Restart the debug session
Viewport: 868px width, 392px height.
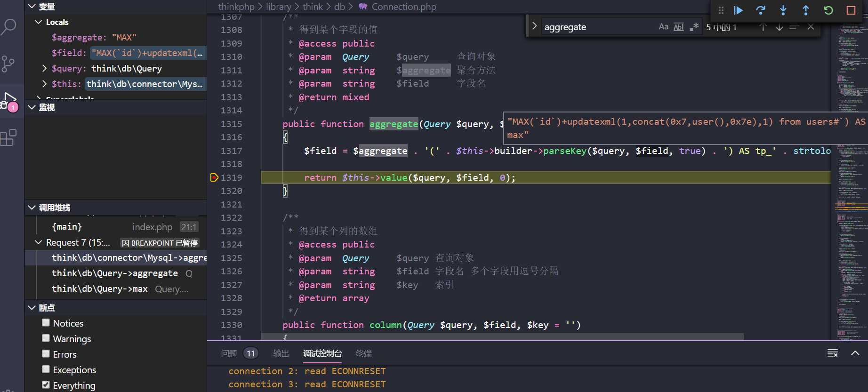pyautogui.click(x=828, y=10)
